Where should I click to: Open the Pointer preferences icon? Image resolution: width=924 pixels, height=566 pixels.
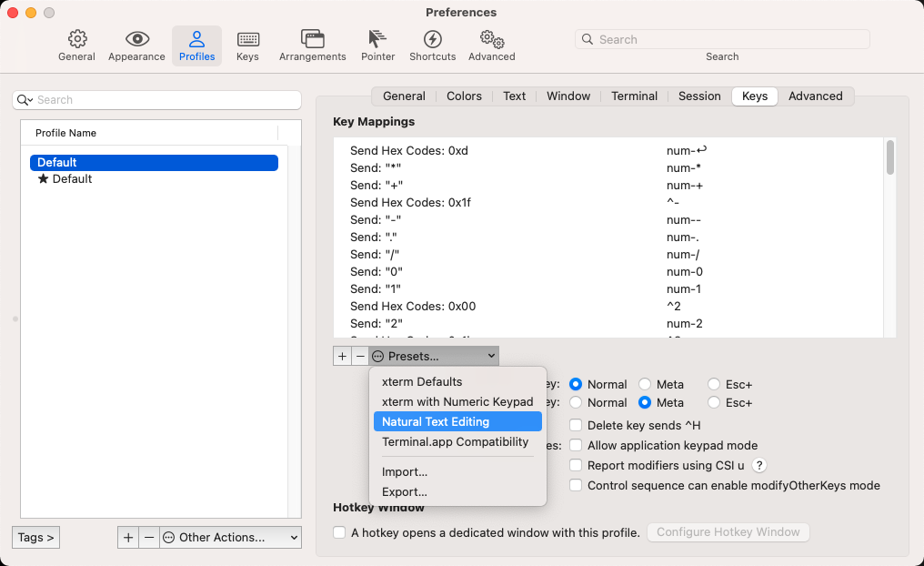[377, 39]
